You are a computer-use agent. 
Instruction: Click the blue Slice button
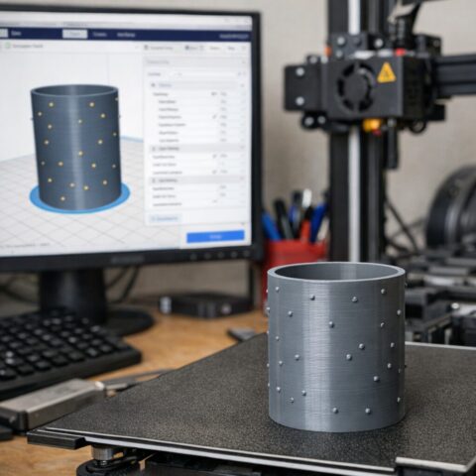tap(215, 237)
